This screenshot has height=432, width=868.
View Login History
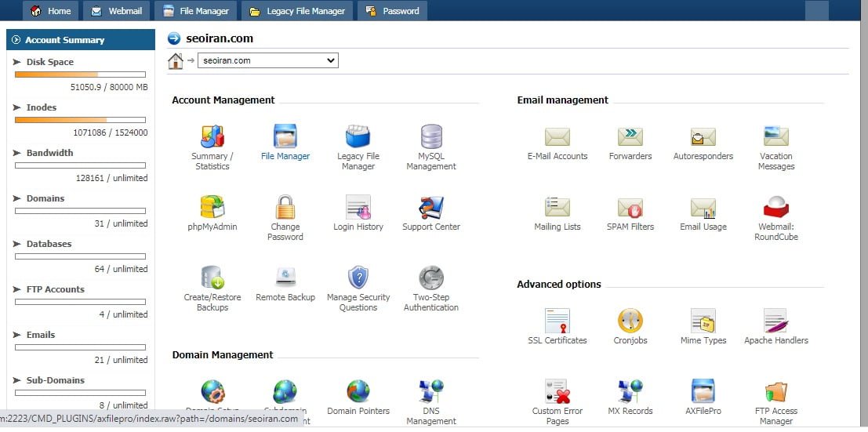click(x=358, y=206)
